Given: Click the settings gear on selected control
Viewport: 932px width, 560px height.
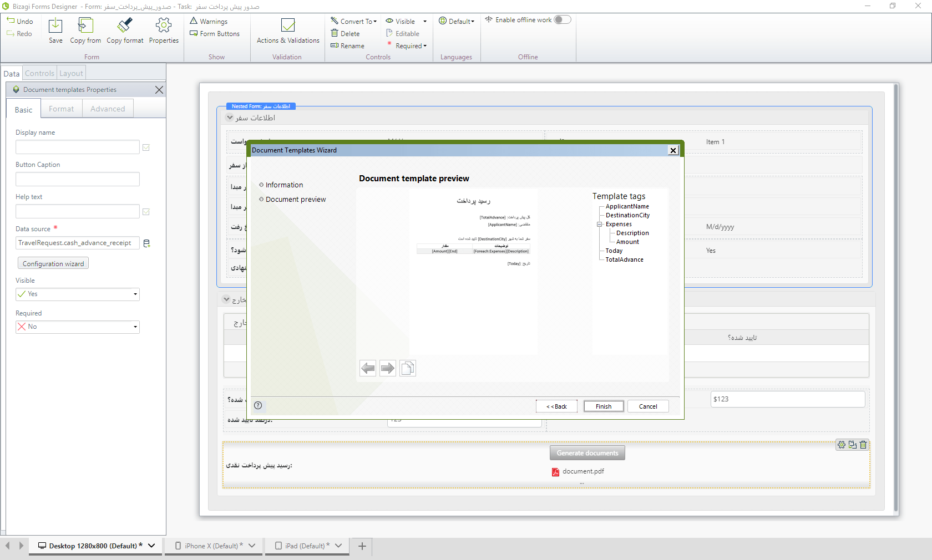Looking at the screenshot, I should click(x=842, y=445).
